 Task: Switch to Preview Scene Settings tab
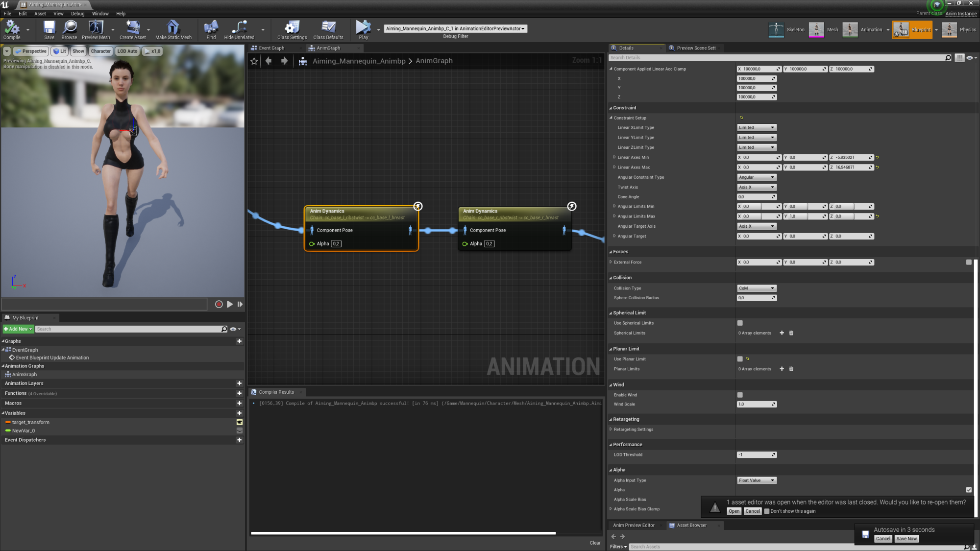tap(696, 48)
